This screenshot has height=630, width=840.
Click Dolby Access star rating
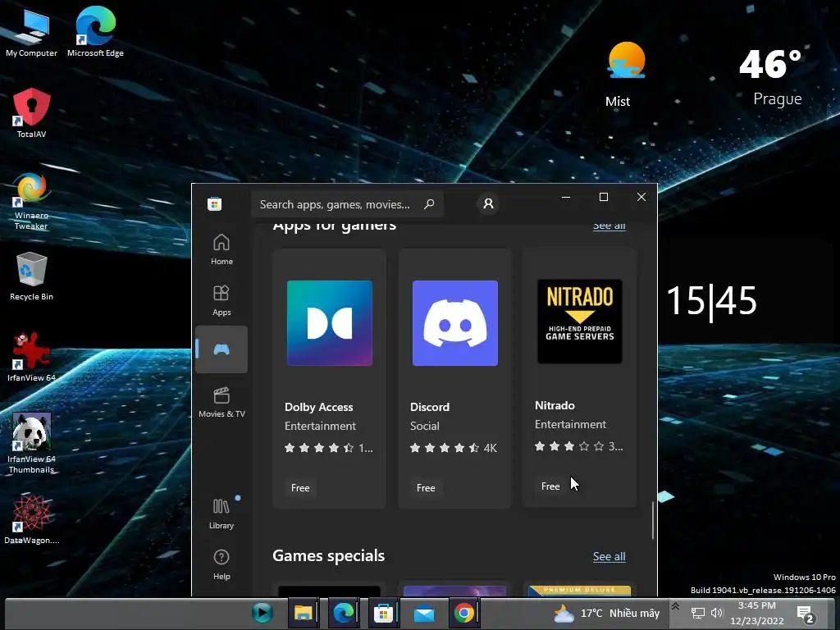pyautogui.click(x=328, y=448)
